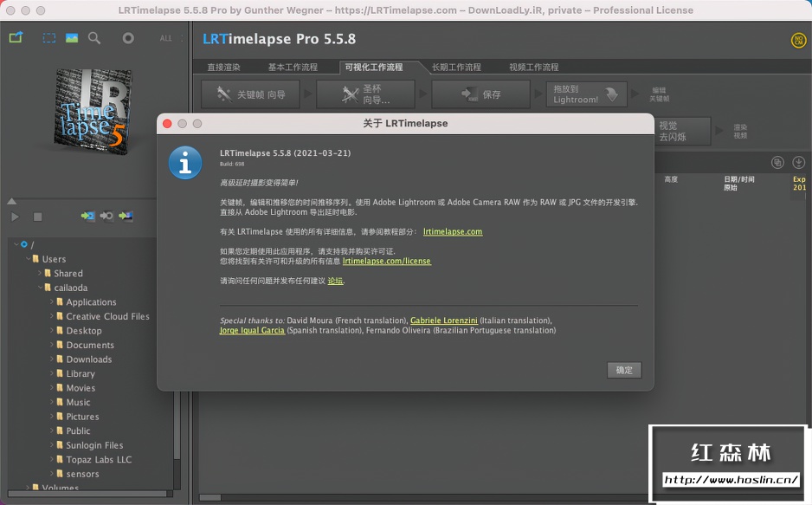Click the folder tree vertical scrollbar
Image resolution: width=812 pixels, height=505 pixels.
tap(177, 424)
